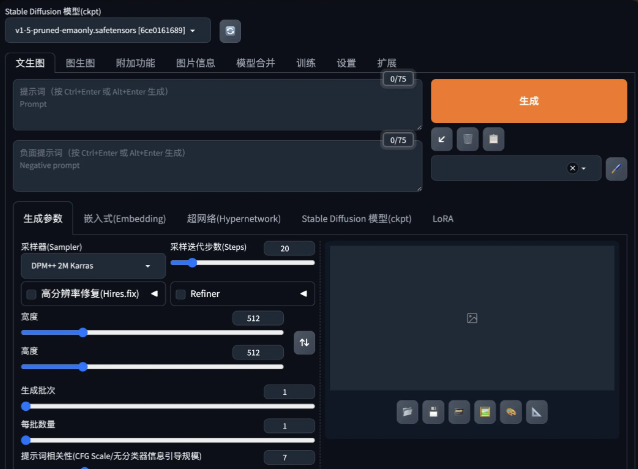Expand the Hires.fix section arrow

(154, 294)
